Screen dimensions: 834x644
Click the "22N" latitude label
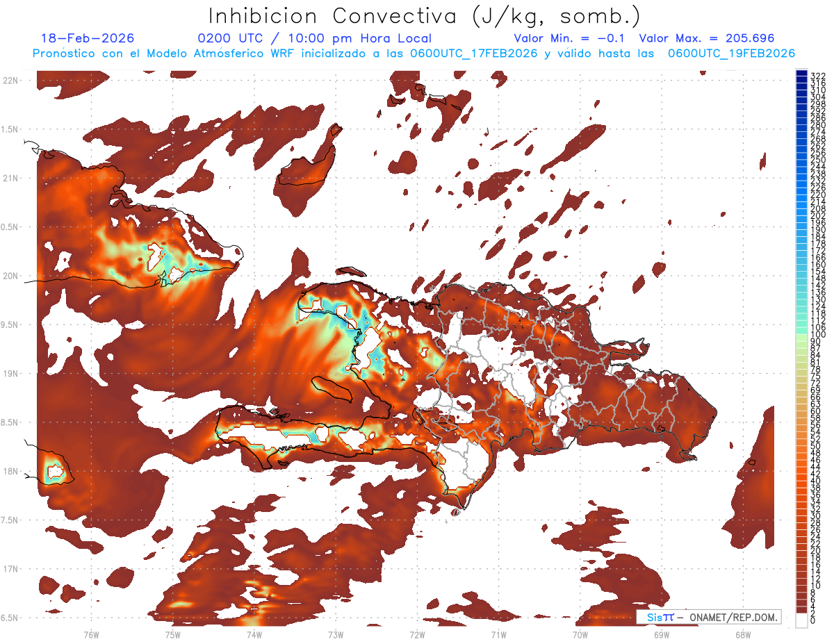pyautogui.click(x=10, y=81)
